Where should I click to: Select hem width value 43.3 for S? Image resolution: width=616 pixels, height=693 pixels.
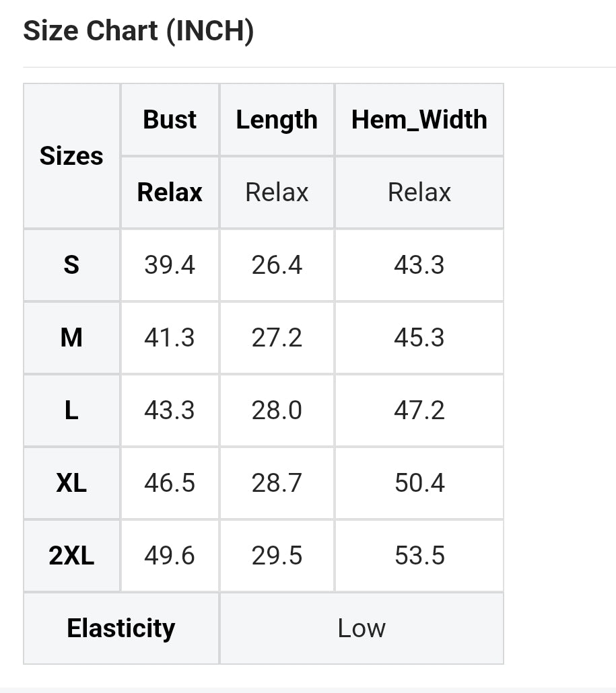[x=419, y=265]
